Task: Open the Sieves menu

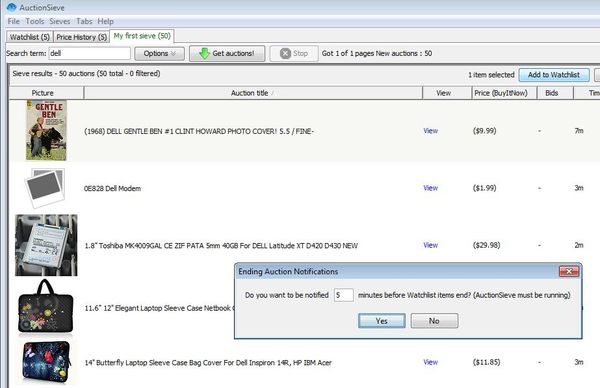Action: [x=60, y=21]
